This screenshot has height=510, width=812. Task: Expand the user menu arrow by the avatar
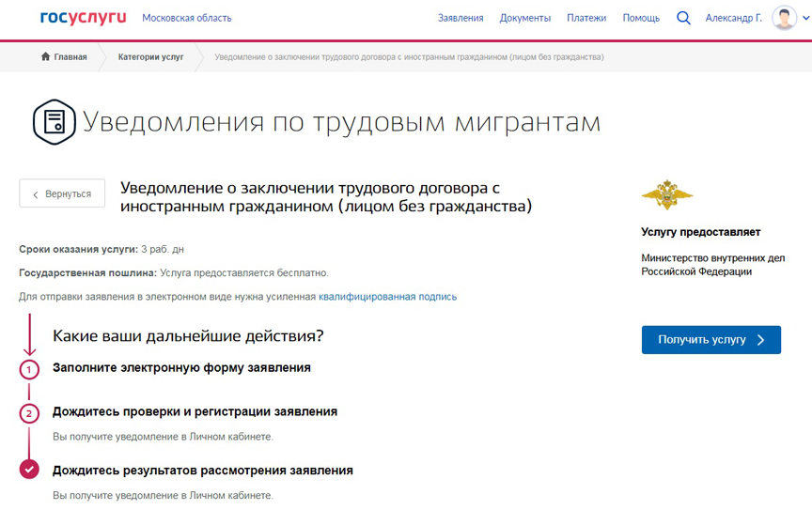coord(805,18)
